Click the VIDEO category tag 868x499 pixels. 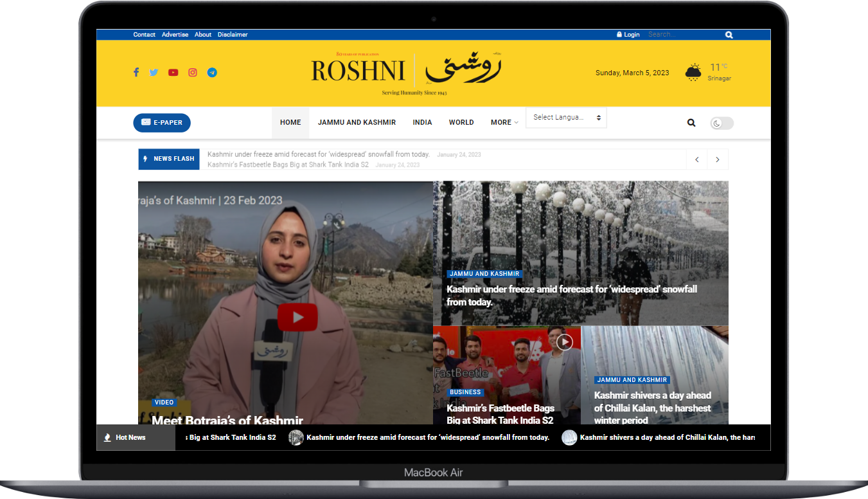tap(164, 403)
